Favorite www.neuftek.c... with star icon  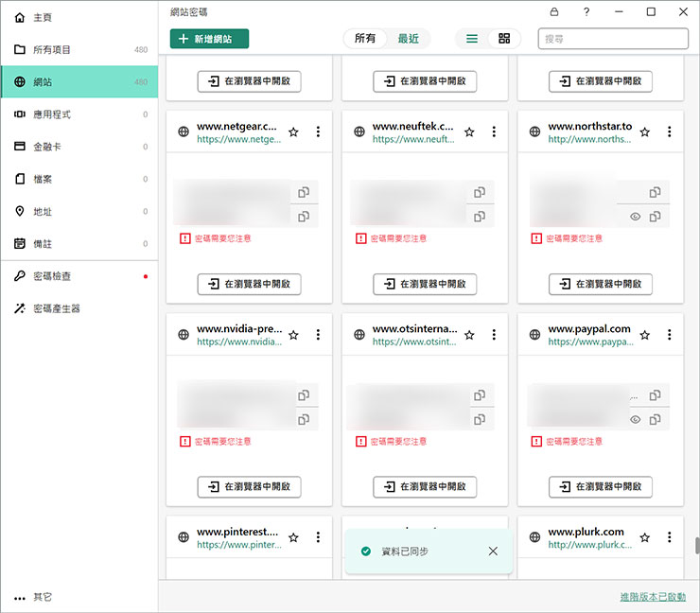pyautogui.click(x=469, y=132)
